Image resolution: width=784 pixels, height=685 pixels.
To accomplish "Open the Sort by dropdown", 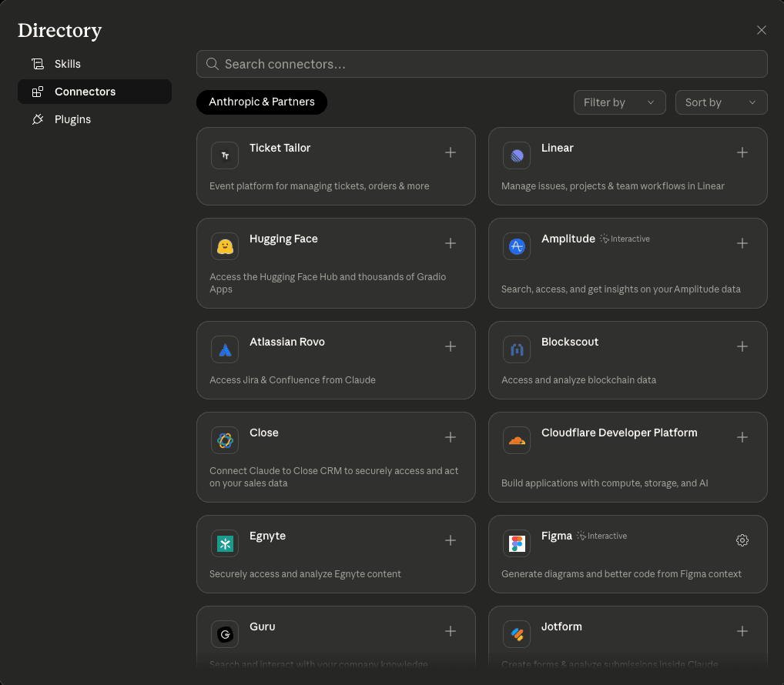I will point(721,102).
